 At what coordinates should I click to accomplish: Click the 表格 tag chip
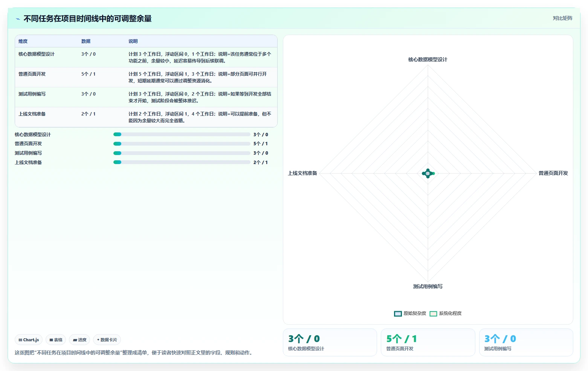coord(56,340)
